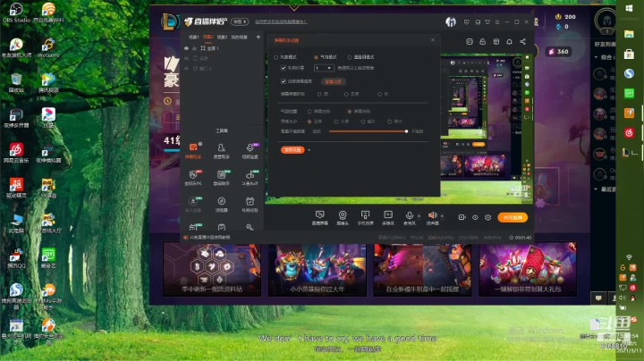Choose the large font size radio
This screenshot has height=361, width=644.
pyautogui.click(x=336, y=122)
